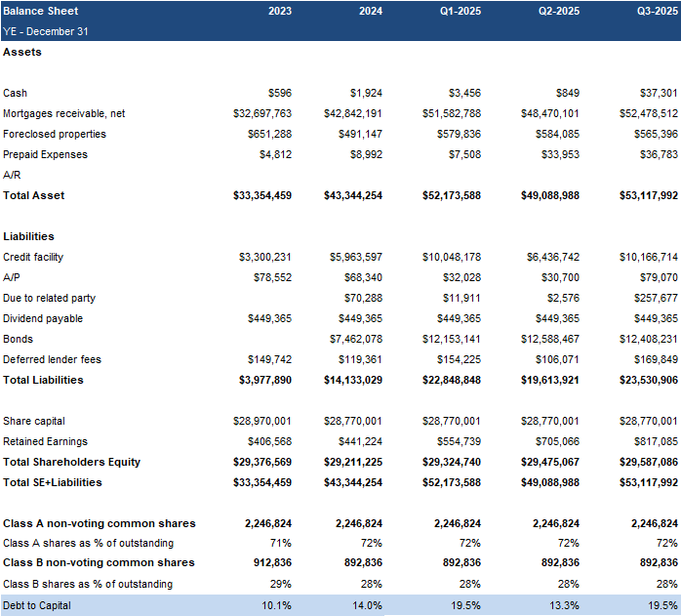Click Total Asset value for 2024
The width and height of the screenshot is (681, 616).
click(352, 195)
